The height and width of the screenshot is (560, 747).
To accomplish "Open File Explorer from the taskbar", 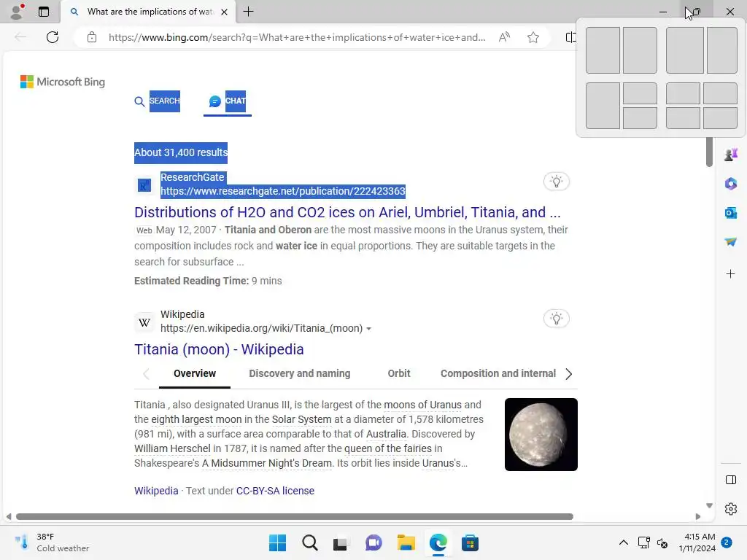I will point(406,542).
